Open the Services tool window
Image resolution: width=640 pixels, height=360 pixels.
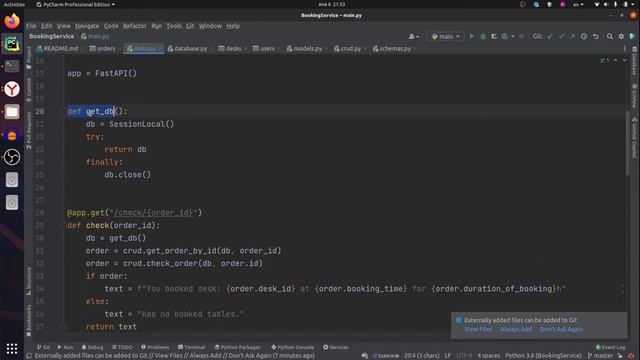(336, 347)
